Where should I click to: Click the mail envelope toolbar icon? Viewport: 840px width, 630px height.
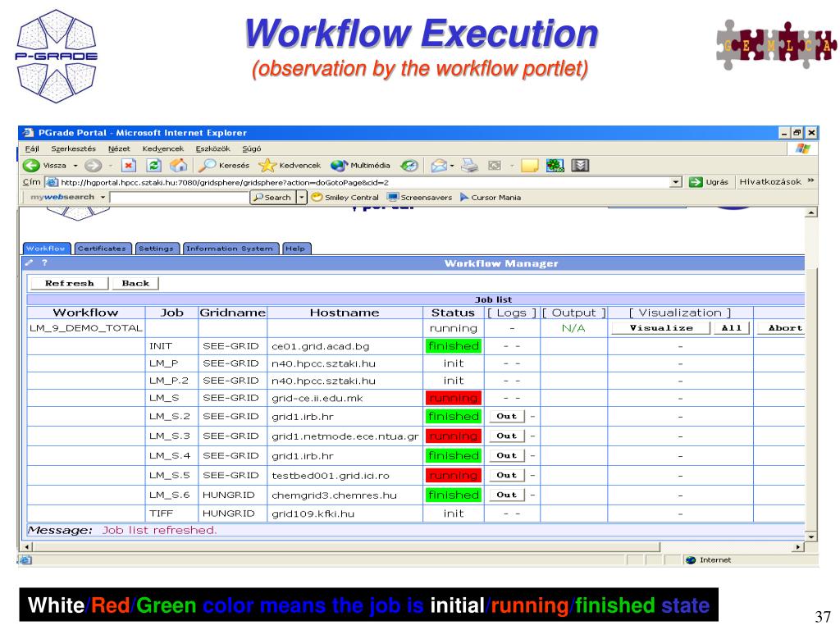[439, 166]
